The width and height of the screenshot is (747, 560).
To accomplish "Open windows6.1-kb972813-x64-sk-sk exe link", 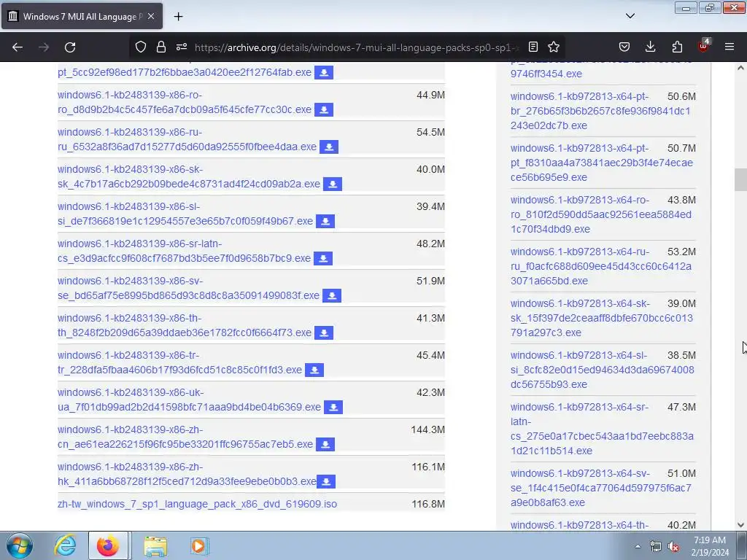I will click(601, 318).
